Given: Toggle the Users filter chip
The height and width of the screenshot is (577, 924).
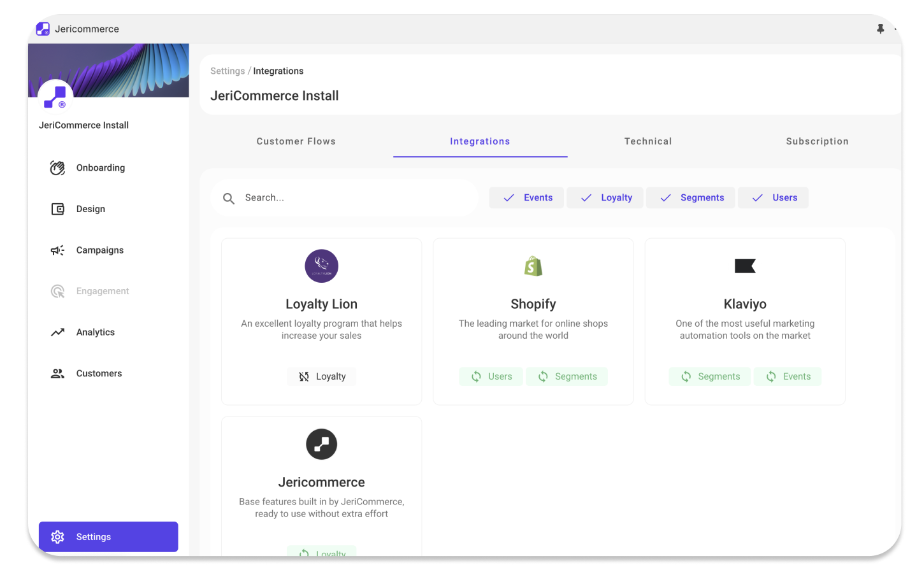Looking at the screenshot, I should pyautogui.click(x=774, y=197).
